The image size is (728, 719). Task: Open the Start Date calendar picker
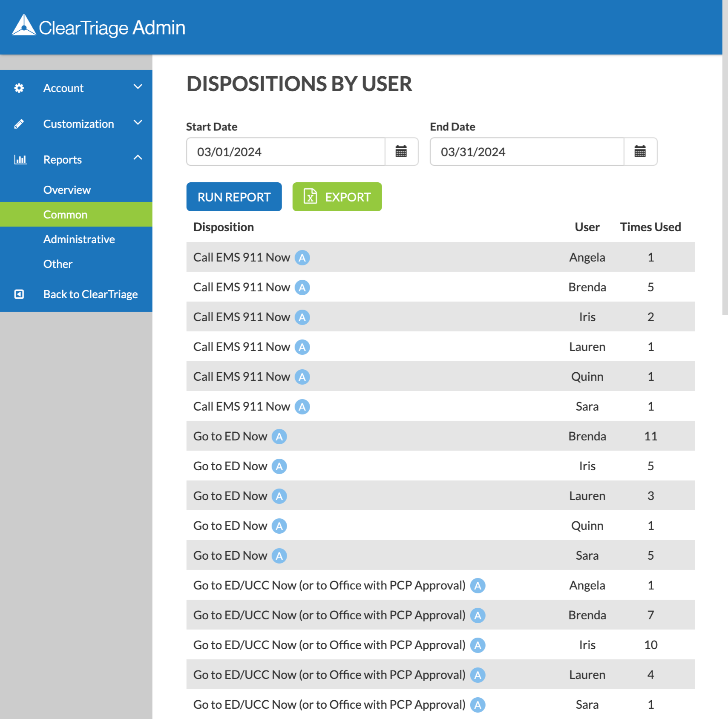coord(401,152)
